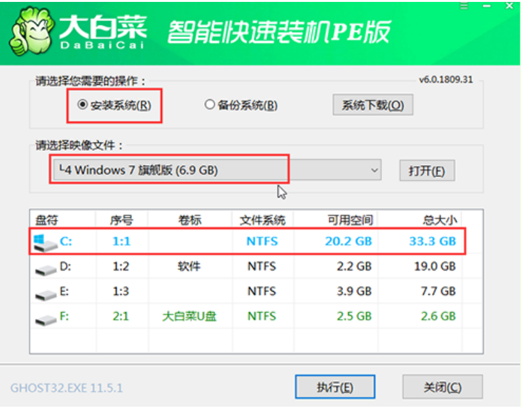Screen dimensions: 532x415
Task: Select the E: drive letter
Action: click(64, 291)
